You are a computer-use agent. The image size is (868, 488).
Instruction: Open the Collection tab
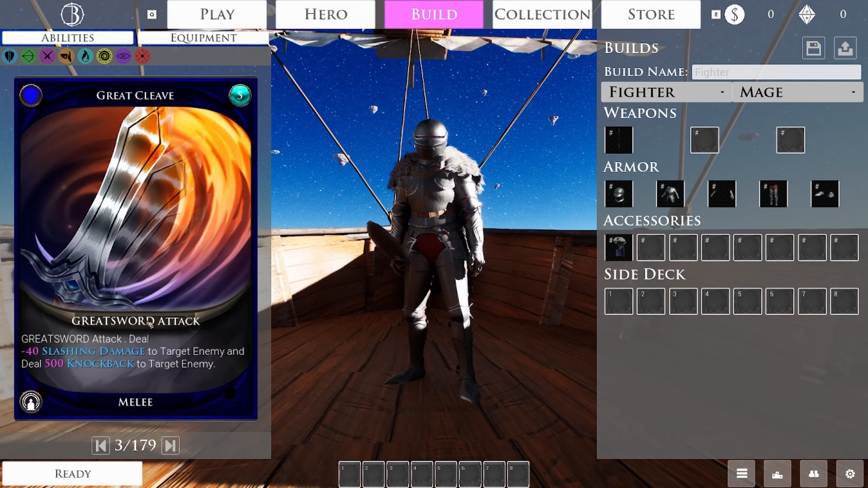pyautogui.click(x=542, y=14)
